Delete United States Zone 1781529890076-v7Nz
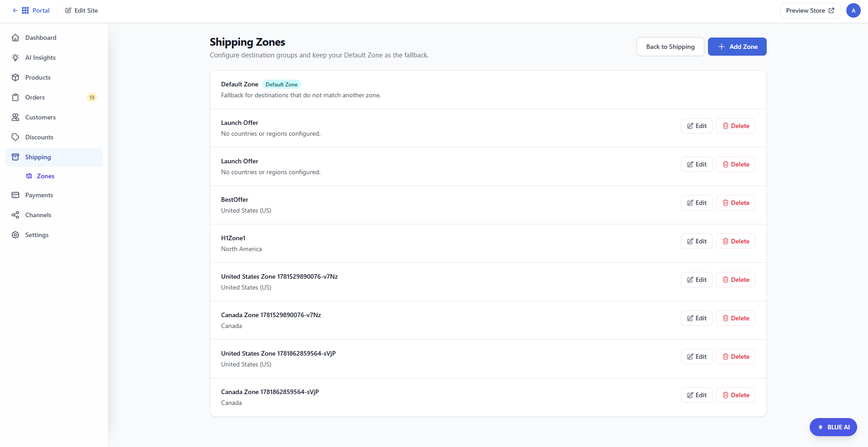Screen dimensions: 868x447 click(736, 280)
